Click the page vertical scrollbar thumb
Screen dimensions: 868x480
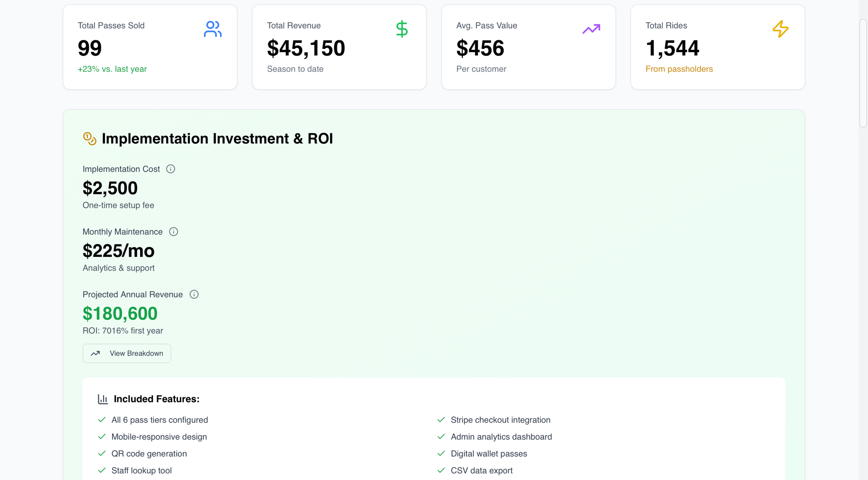863,72
